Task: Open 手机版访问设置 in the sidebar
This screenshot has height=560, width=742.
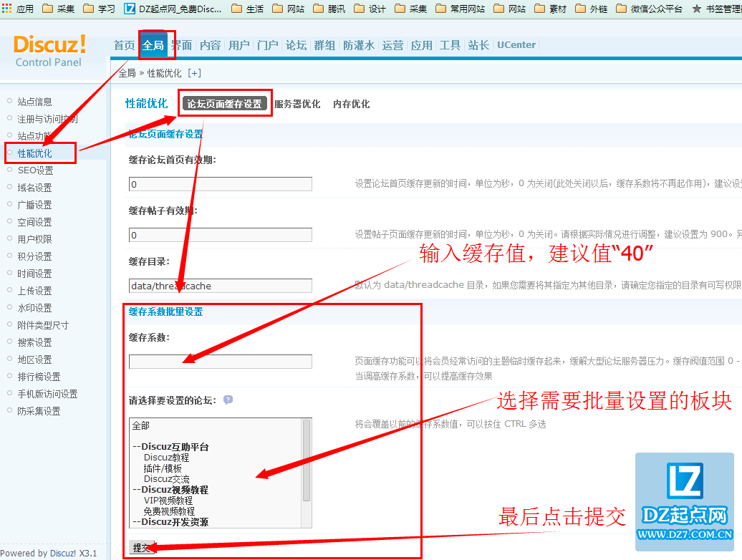Action: pos(47,394)
